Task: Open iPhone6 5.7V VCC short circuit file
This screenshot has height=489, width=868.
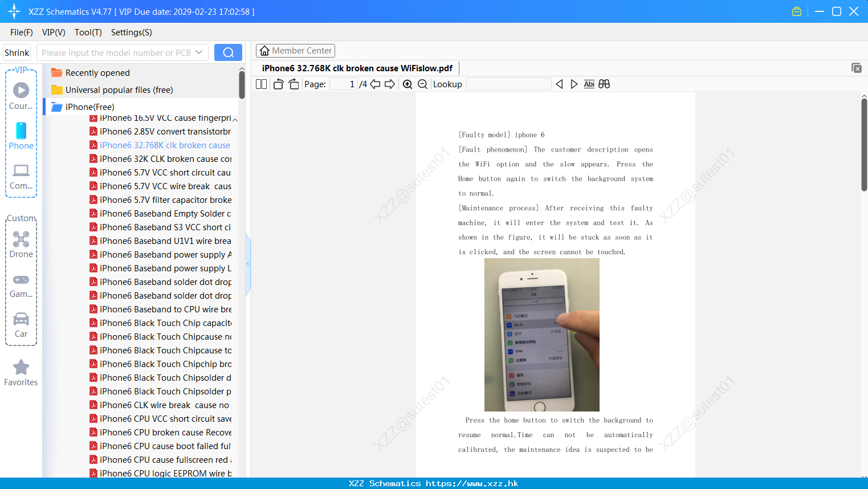Action: tap(160, 173)
